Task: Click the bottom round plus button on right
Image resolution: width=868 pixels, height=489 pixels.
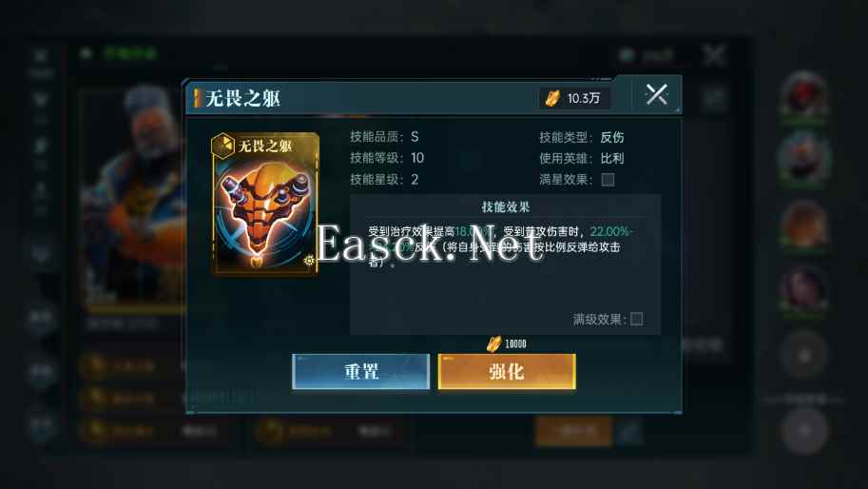Action: (804, 431)
